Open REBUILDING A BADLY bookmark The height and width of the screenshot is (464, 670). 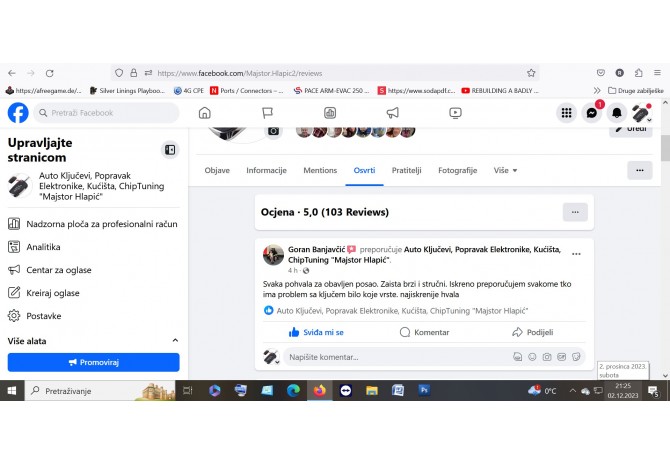(500, 91)
